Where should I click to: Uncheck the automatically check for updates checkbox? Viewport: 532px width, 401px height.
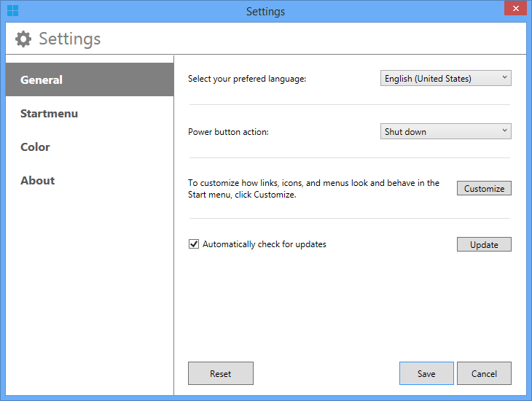194,244
